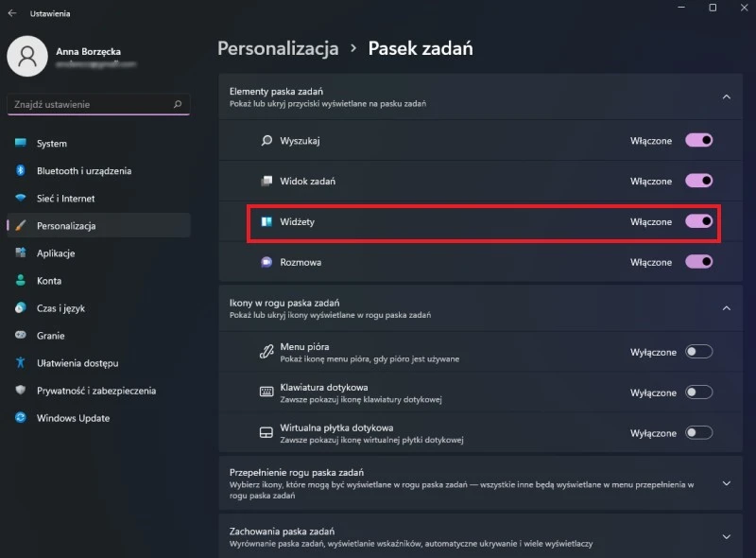Click the back arrow in the title bar
Viewport: 756px width, 558px height.
(x=12, y=14)
